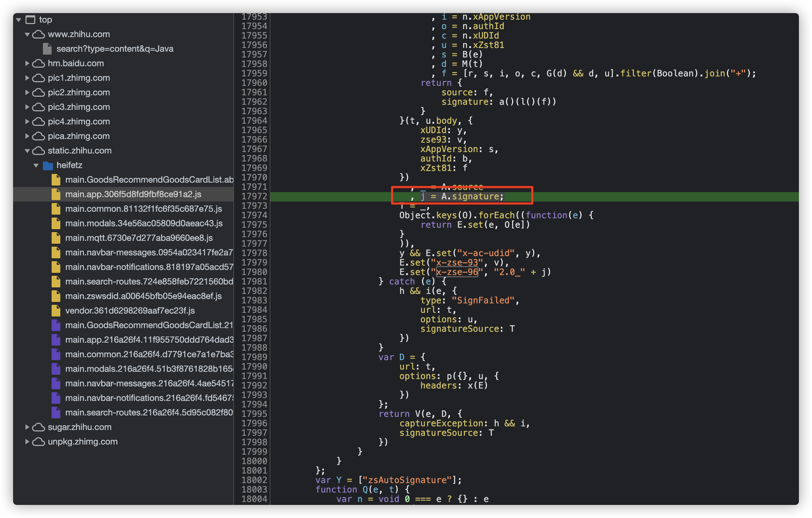Click line number 17972 in gutter
Image resolution: width=812 pixels, height=518 pixels.
point(254,196)
